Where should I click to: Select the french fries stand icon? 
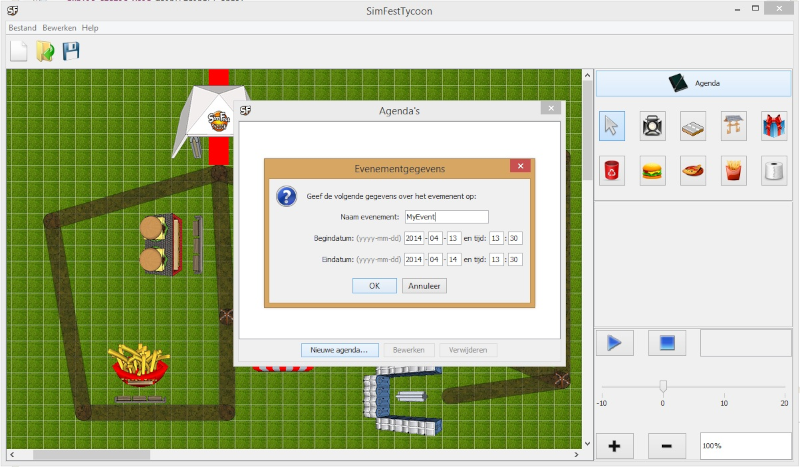(x=734, y=170)
